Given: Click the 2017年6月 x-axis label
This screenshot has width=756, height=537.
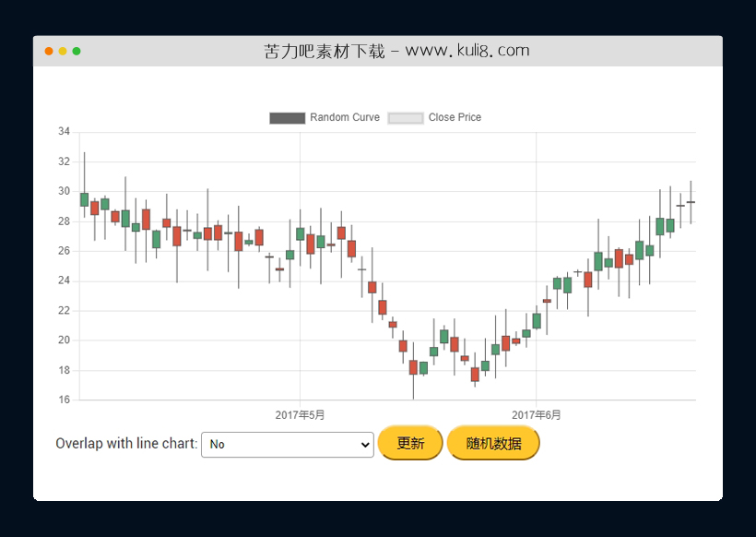Looking at the screenshot, I should tap(537, 415).
